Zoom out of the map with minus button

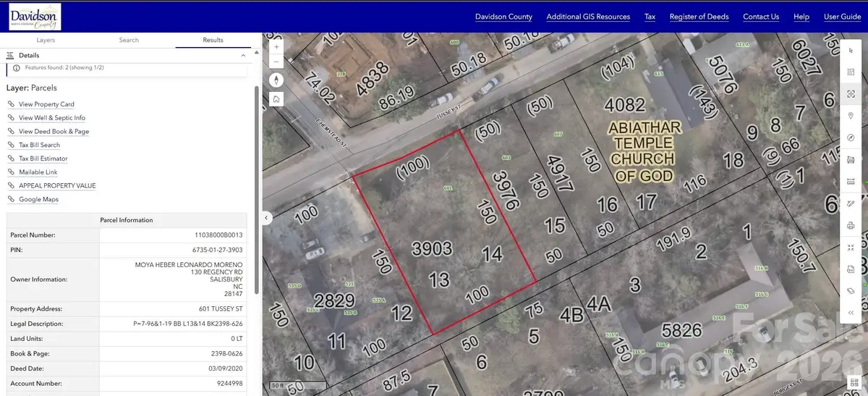(276, 62)
